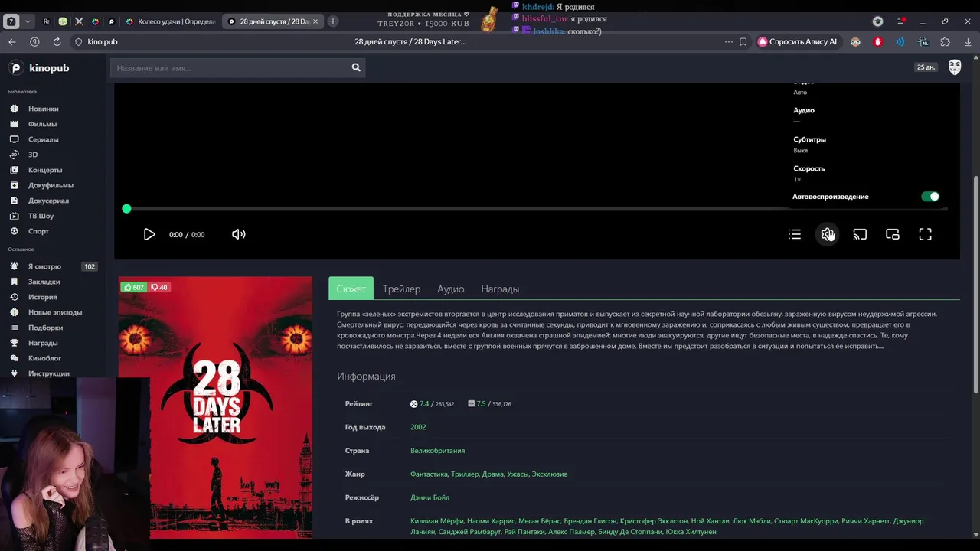Open the Спорт sidebar icon
Screen dimensions: 980x551
(14, 231)
